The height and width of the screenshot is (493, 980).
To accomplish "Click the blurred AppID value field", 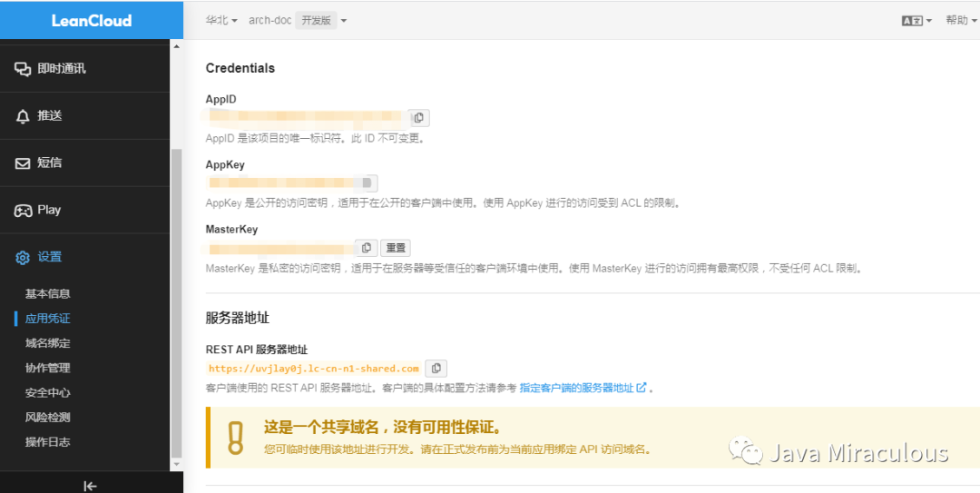I will click(x=307, y=118).
